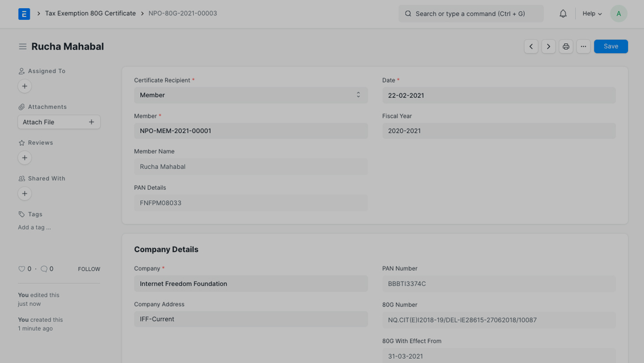Click the ERPNext home logo icon

click(24, 14)
